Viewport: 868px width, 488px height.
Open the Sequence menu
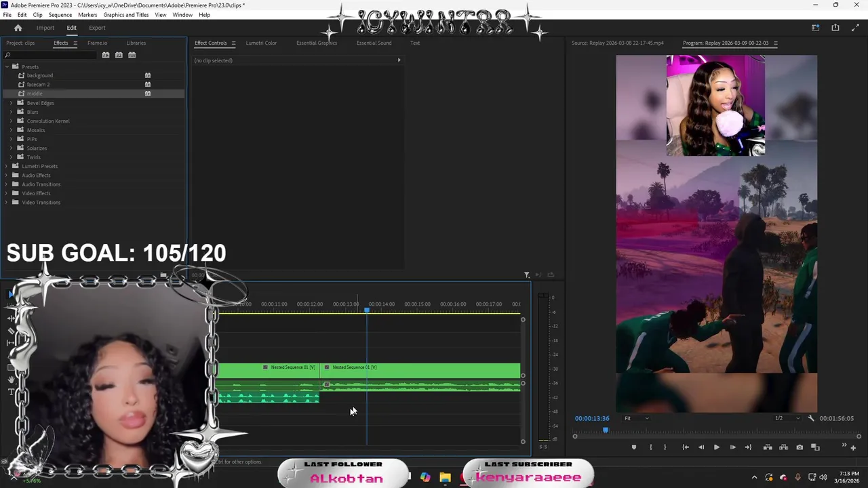coord(60,15)
